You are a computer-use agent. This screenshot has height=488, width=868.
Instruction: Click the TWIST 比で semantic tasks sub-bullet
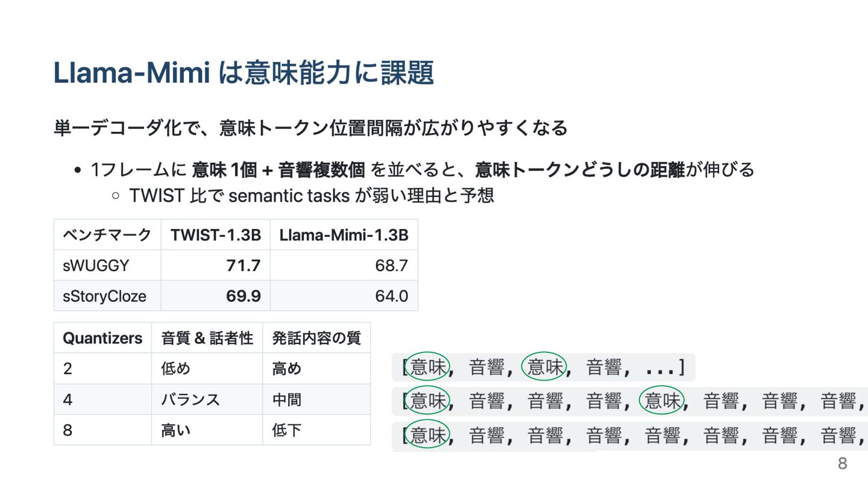tap(311, 196)
